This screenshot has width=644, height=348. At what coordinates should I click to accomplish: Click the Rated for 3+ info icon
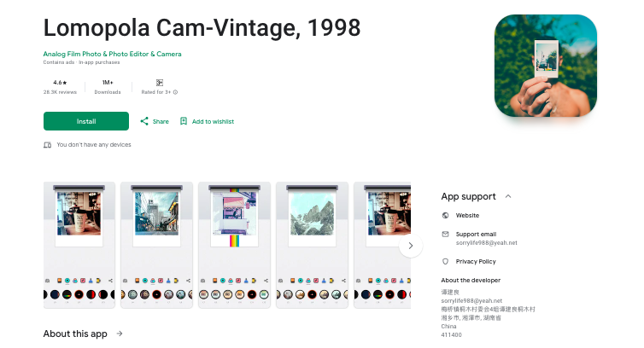point(175,92)
